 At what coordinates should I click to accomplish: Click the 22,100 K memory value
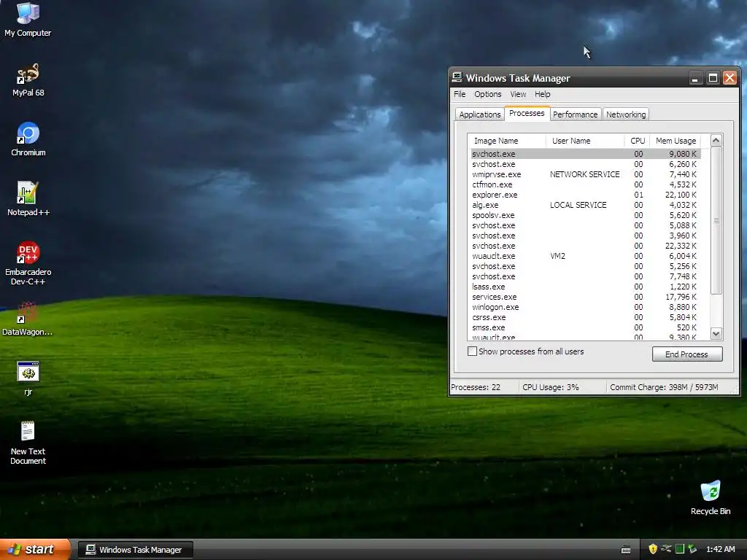(x=681, y=195)
